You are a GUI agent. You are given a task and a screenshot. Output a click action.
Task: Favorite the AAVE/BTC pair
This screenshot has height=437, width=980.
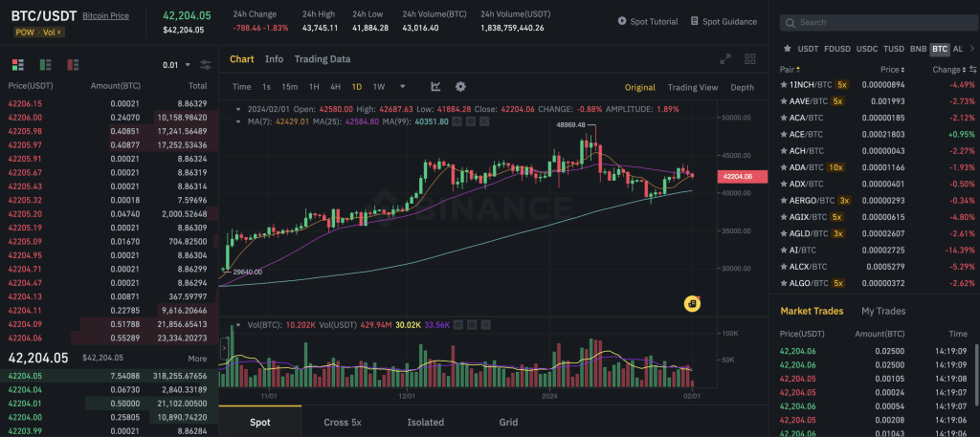click(784, 101)
